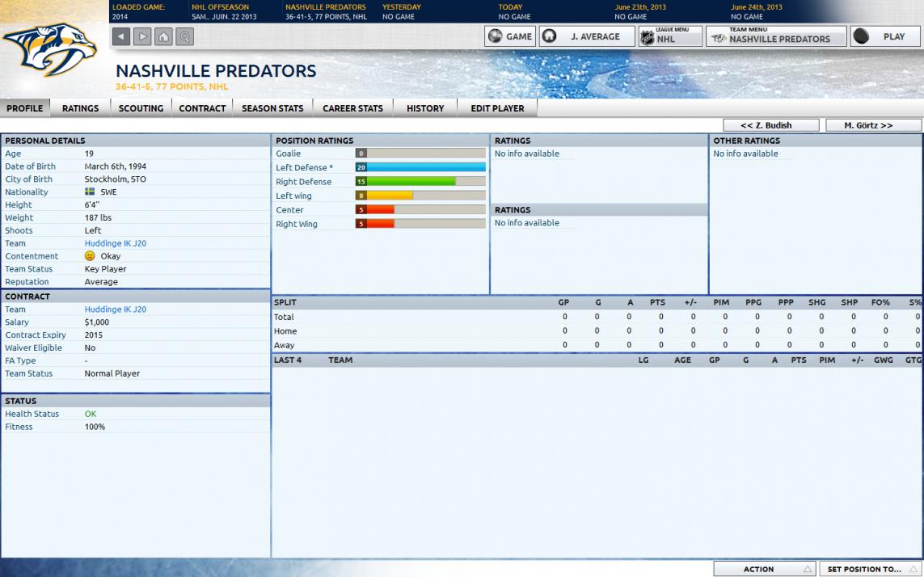
Task: Click the Nashville Predators team logo
Action: pos(50,50)
